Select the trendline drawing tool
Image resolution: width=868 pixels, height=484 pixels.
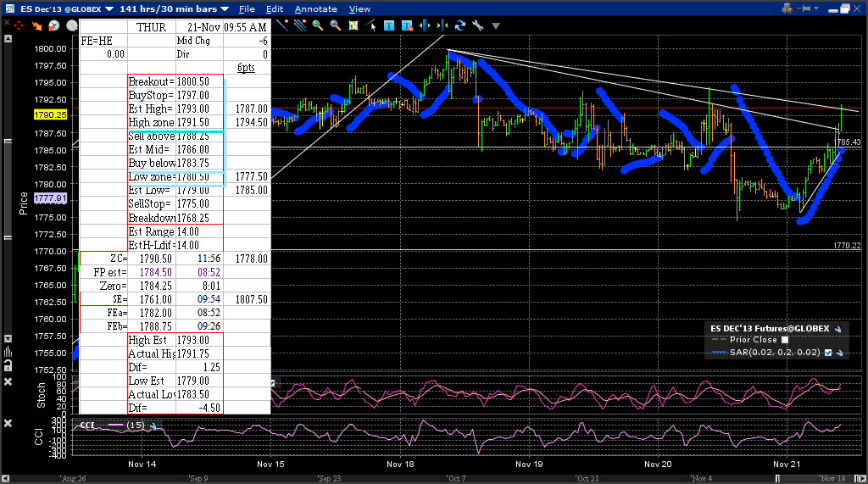tap(282, 25)
